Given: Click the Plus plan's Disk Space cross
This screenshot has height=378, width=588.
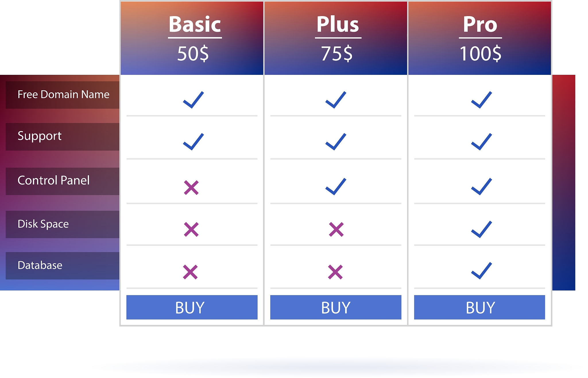Looking at the screenshot, I should 336,229.
